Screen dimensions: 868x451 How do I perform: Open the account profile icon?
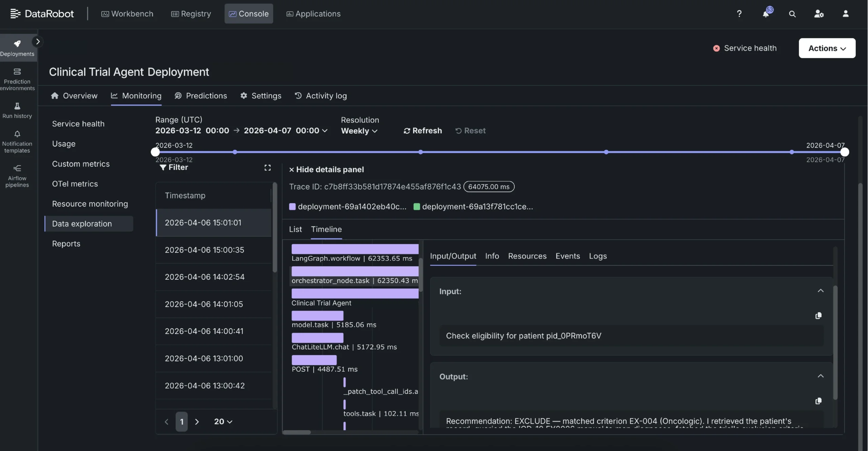point(846,14)
